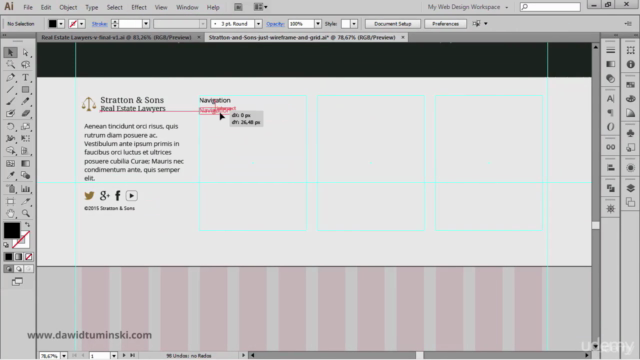Open the Stroke panel icon
This screenshot has height=360, width=640.
611,50
